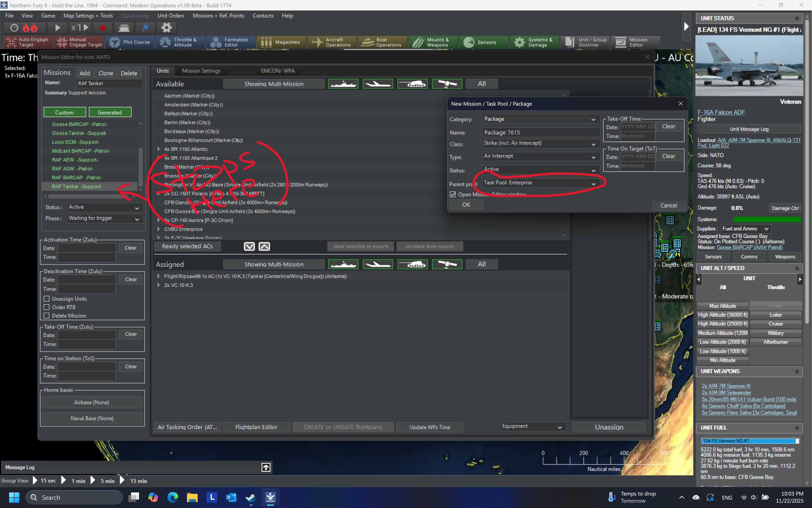Click Cancel in New Mission dialog
Image resolution: width=812 pixels, height=508 pixels.
click(x=668, y=205)
